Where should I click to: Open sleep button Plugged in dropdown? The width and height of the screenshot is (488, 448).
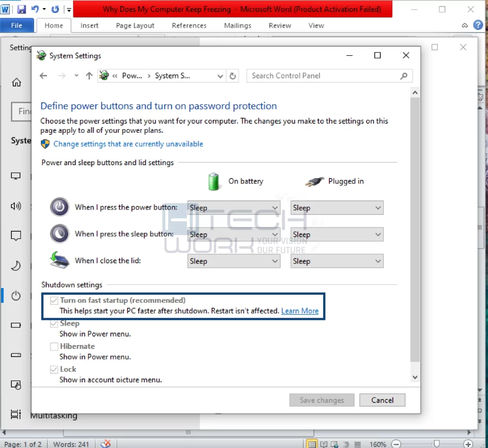click(x=337, y=234)
